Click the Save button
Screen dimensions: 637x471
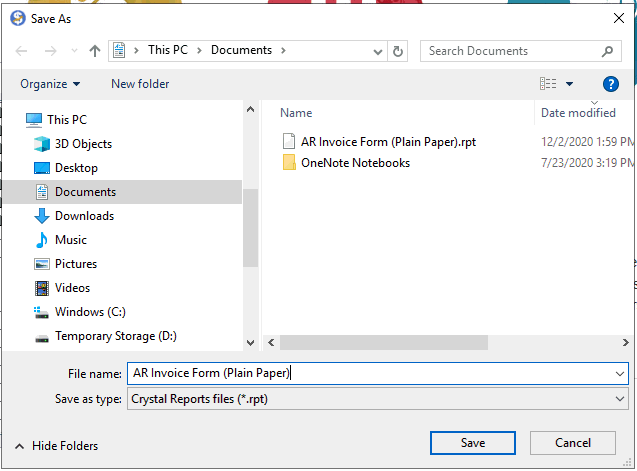click(x=473, y=443)
